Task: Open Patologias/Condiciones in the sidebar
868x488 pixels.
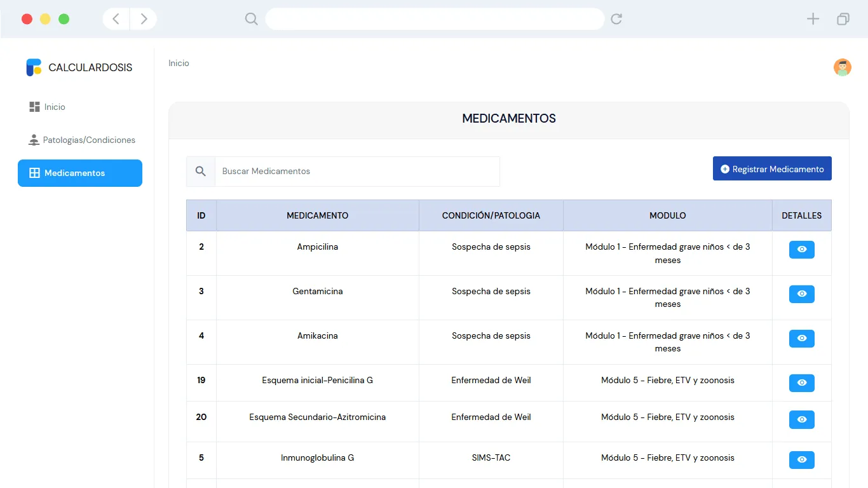Action: click(x=88, y=140)
